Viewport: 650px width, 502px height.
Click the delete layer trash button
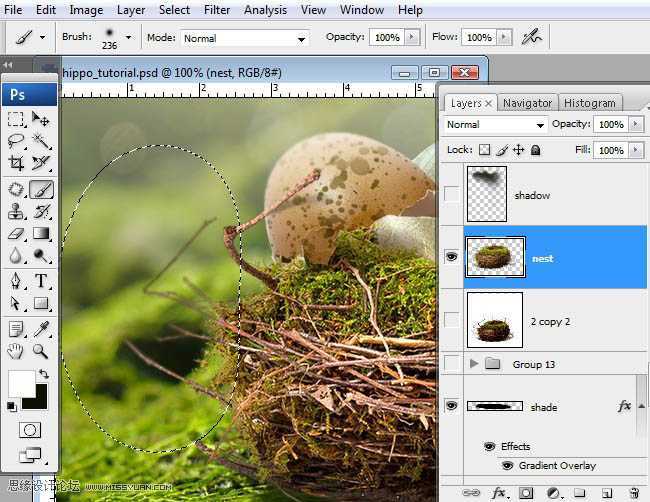(x=633, y=492)
